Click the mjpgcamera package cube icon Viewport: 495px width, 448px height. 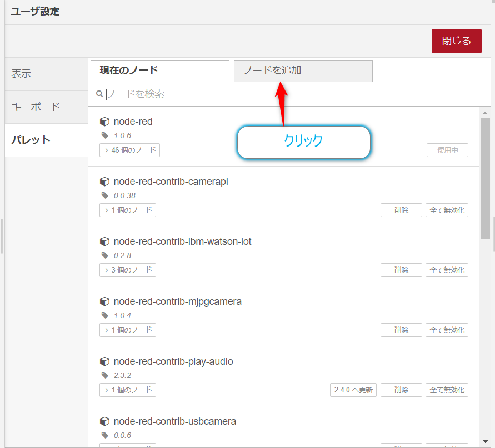(104, 301)
